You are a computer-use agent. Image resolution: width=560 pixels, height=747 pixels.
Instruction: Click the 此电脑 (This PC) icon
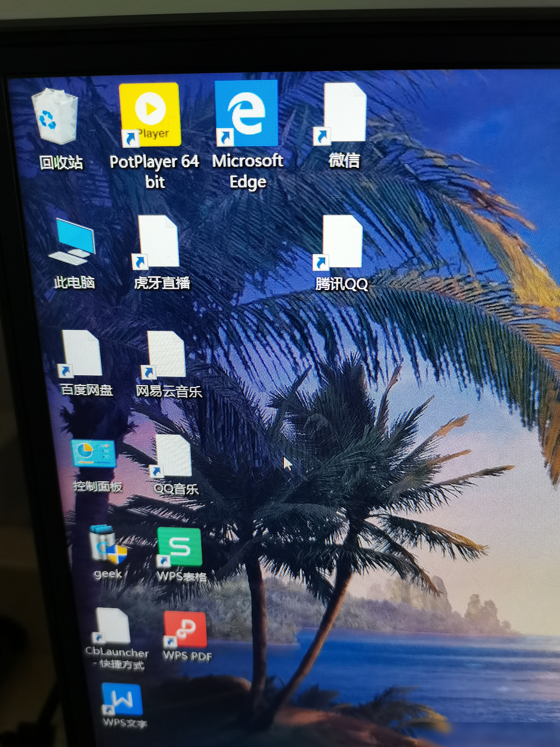click(x=73, y=242)
